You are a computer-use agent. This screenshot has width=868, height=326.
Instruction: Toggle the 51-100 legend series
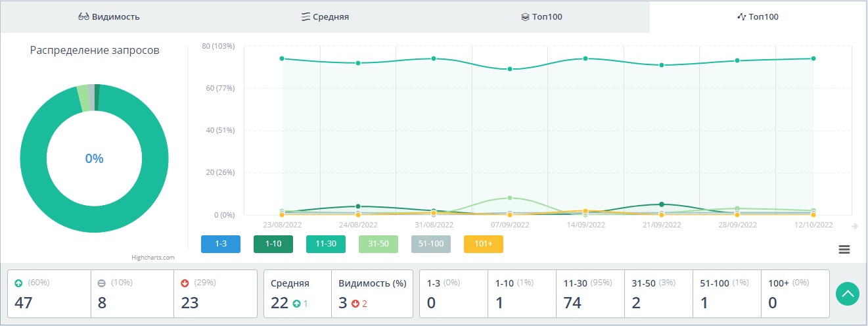tap(431, 244)
